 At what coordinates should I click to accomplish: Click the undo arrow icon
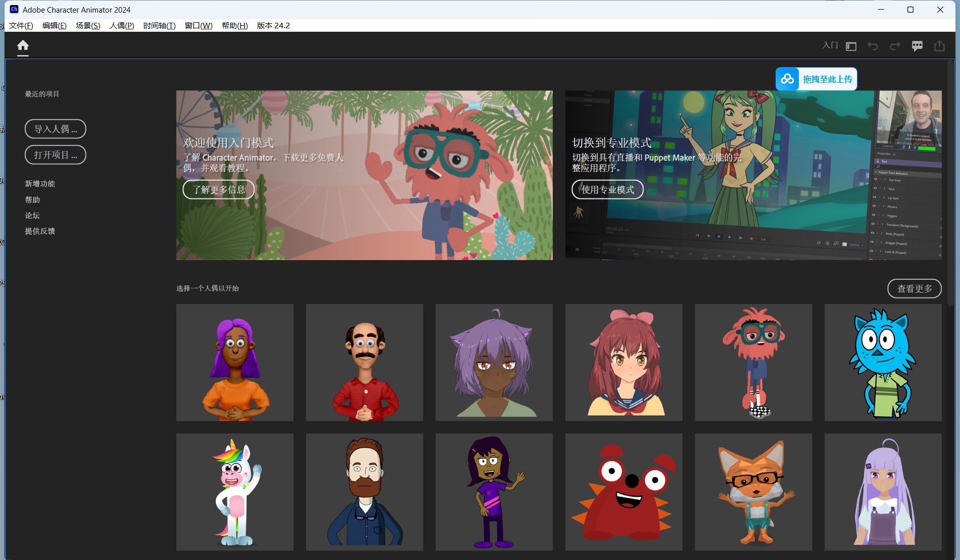873,46
